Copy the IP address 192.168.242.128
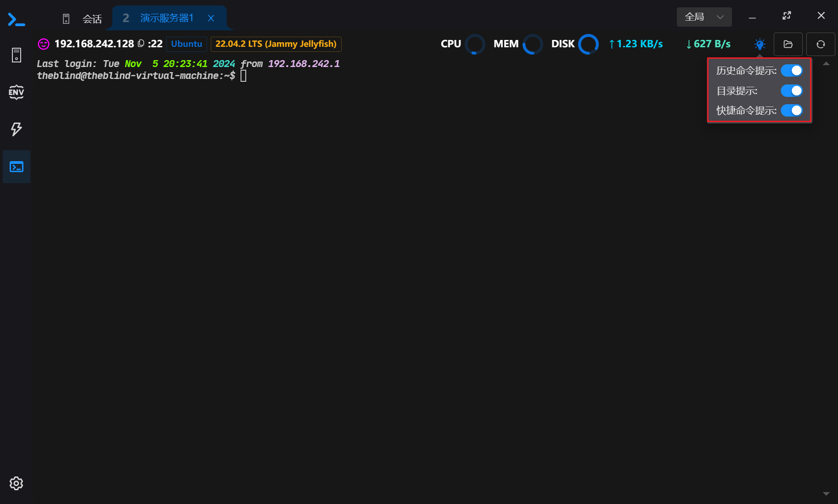 point(141,43)
